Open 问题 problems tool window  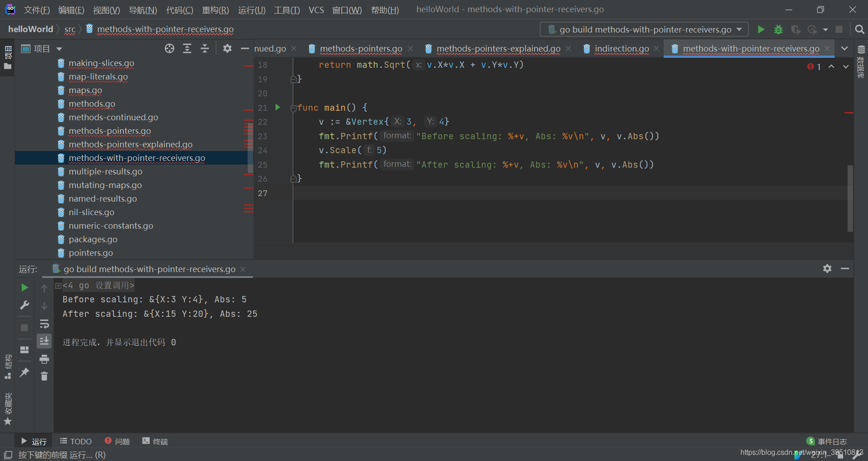(x=117, y=442)
